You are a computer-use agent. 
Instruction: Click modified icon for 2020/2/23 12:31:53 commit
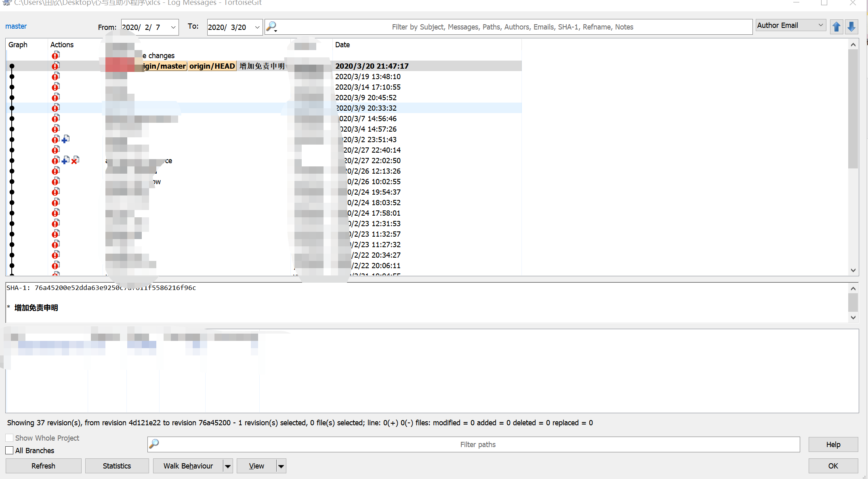click(x=56, y=223)
